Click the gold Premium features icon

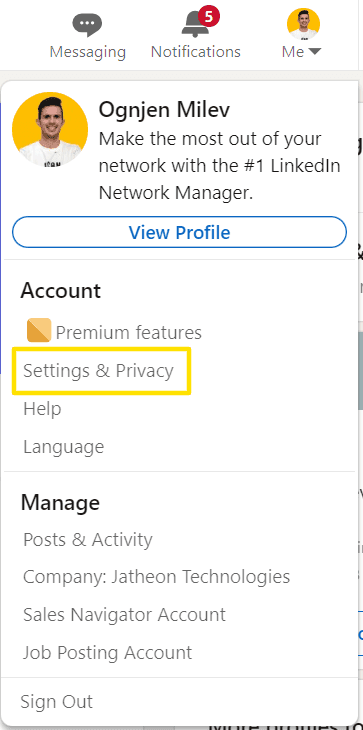coord(39,331)
